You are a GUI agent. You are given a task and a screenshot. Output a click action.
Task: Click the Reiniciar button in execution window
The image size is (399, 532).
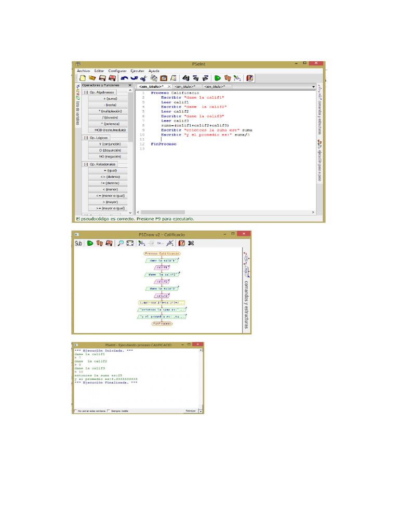(x=190, y=410)
